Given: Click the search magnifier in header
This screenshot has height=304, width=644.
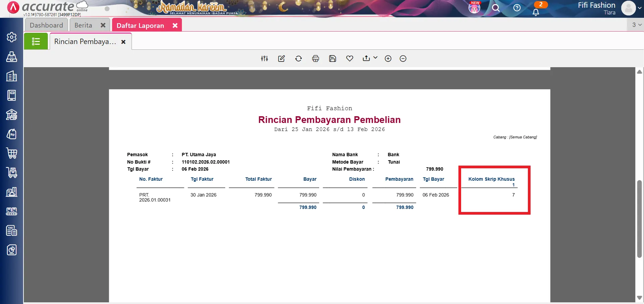Looking at the screenshot, I should tap(496, 8).
